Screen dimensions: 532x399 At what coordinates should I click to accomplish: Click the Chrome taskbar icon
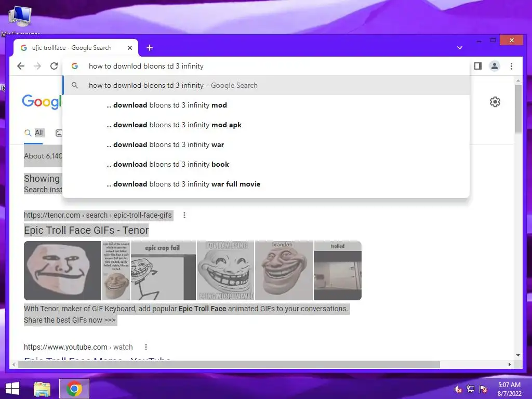click(x=74, y=389)
